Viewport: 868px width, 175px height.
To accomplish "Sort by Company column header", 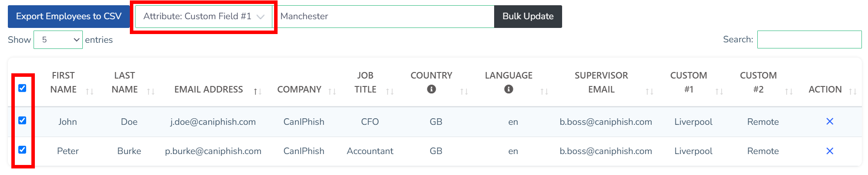I will (299, 89).
